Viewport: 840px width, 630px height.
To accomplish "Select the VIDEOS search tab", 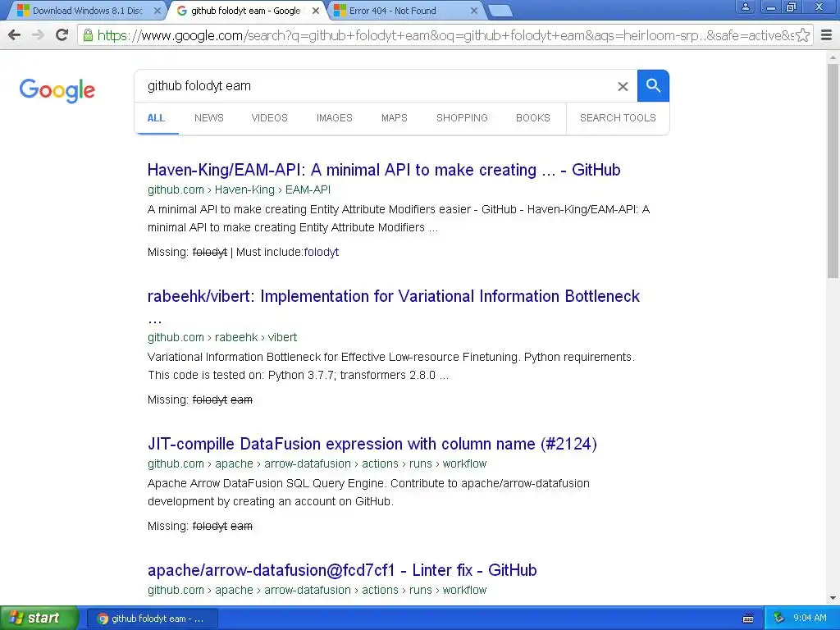I will point(269,118).
